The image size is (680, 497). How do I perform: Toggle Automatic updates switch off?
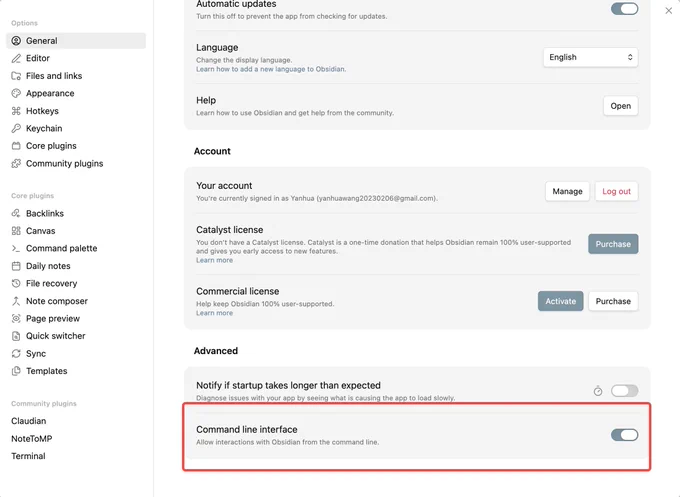coord(624,9)
